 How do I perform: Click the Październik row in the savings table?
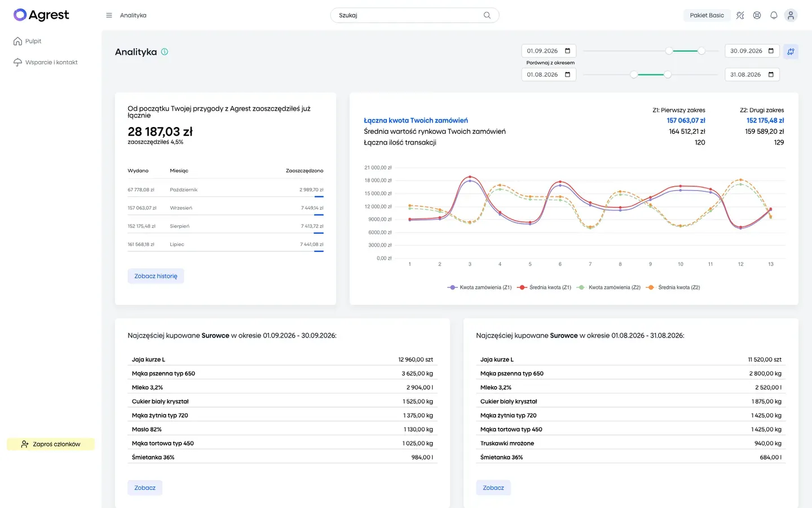pos(226,190)
